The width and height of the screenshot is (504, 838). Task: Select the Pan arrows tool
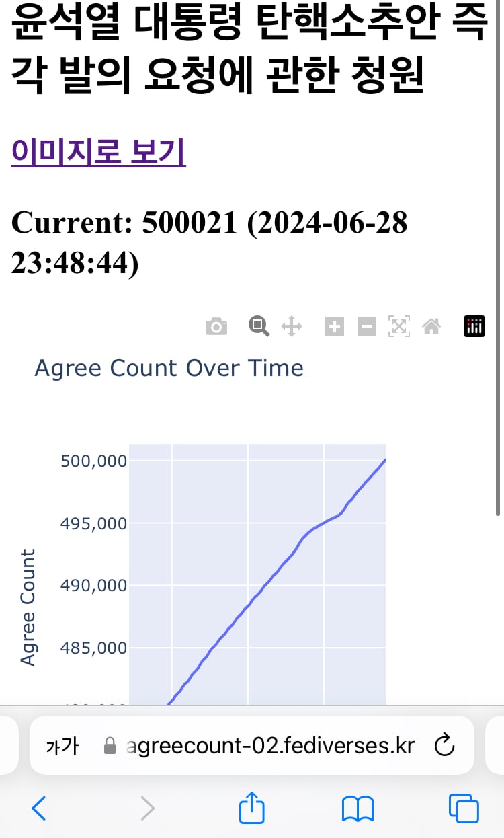(x=291, y=327)
